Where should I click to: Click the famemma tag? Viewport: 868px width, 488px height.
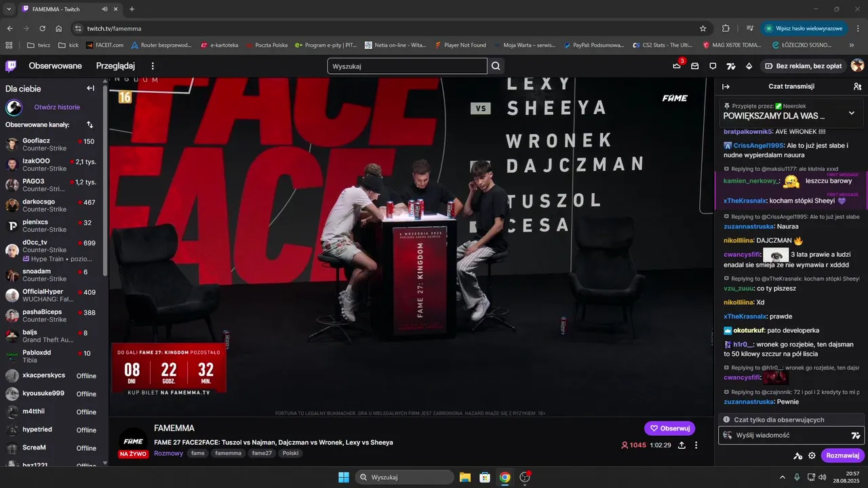coord(228,453)
